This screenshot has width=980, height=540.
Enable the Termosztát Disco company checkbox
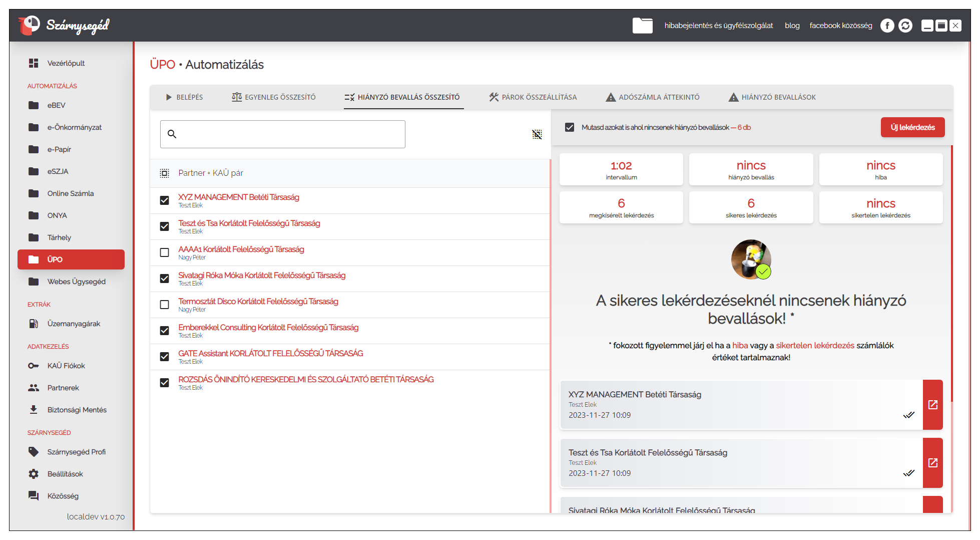coord(164,305)
